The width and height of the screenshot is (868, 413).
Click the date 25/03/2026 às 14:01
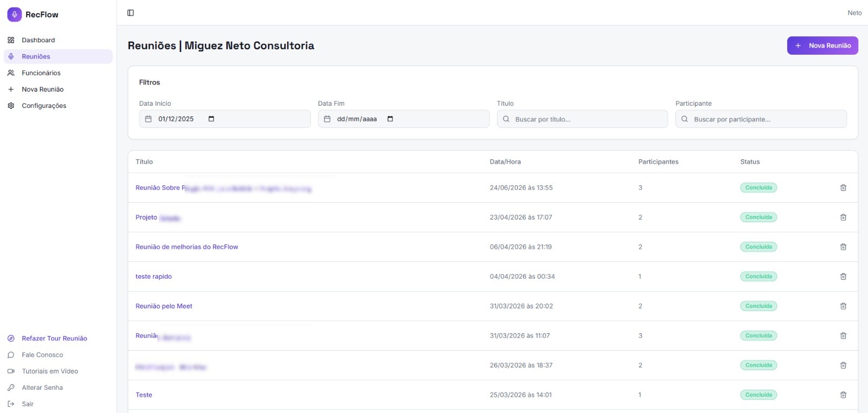(x=521, y=395)
